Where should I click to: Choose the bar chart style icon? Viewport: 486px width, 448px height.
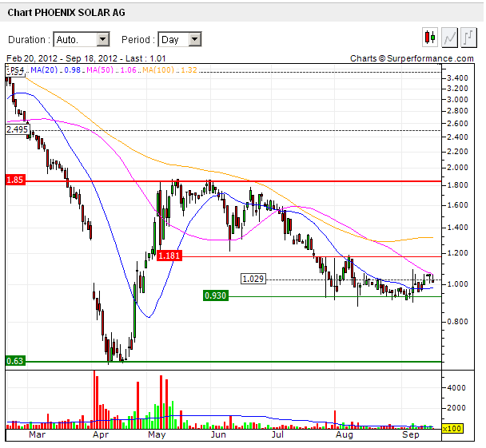[469, 38]
